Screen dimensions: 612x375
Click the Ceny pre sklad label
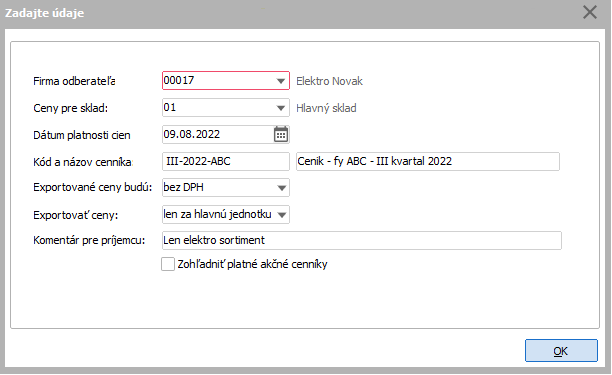[71, 108]
